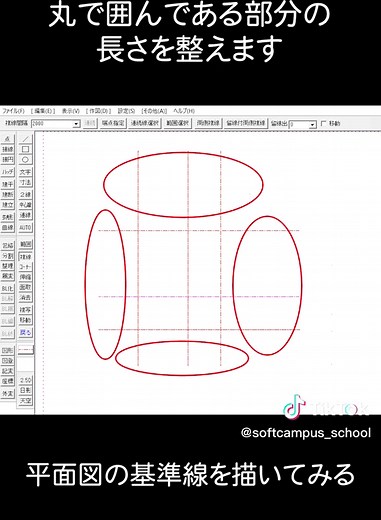Screen dimensions: 381x520
Task: Select the 日影 sun shadow tool
Action: coord(25,390)
